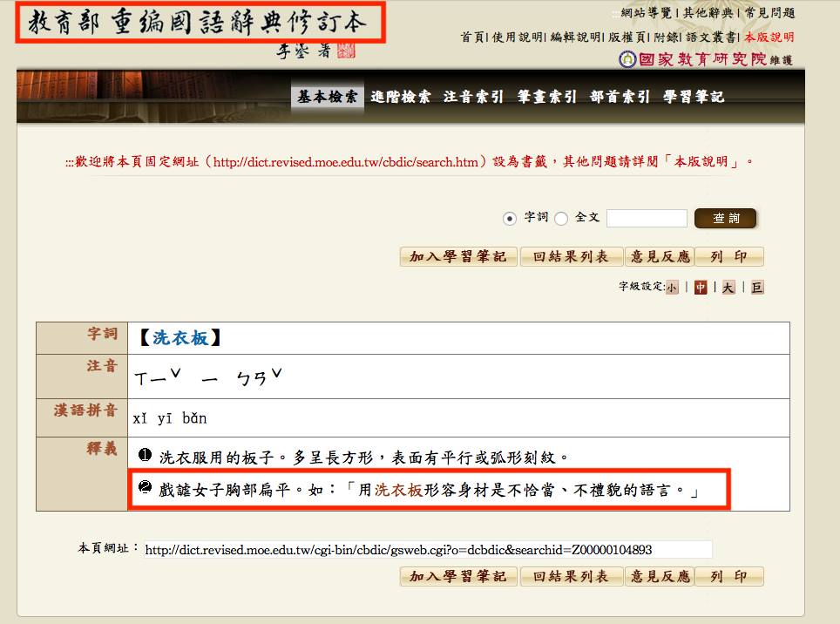
Task: Click upper 回結果列表 button above the table
Action: [x=571, y=256]
